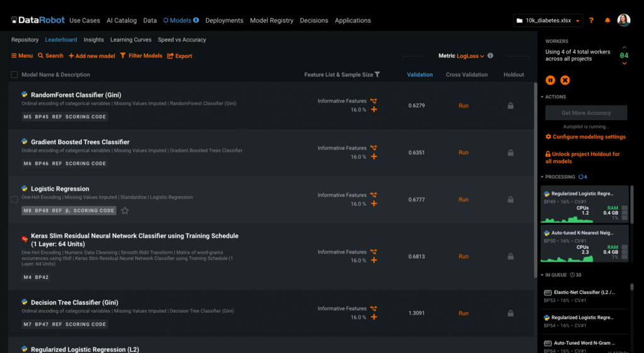The width and height of the screenshot is (644, 353).
Task: Open the user profile avatar
Action: (x=624, y=20)
